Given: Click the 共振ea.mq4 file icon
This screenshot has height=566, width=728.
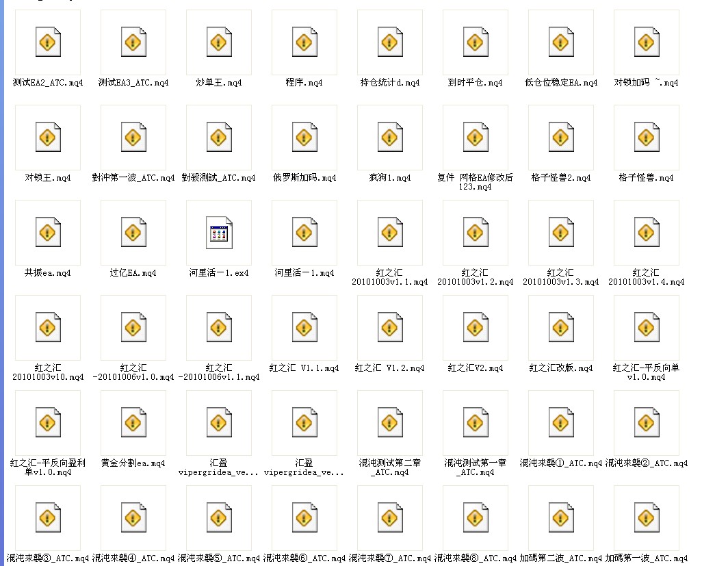Looking at the screenshot, I should click(48, 233).
